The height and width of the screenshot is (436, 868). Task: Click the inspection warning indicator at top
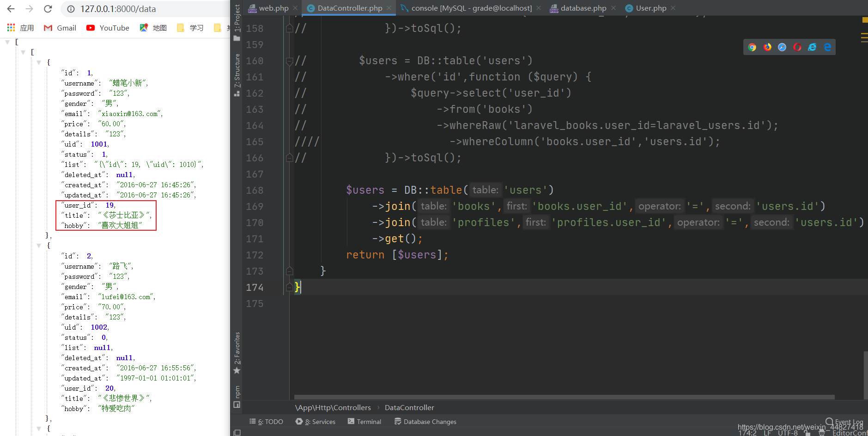click(865, 20)
